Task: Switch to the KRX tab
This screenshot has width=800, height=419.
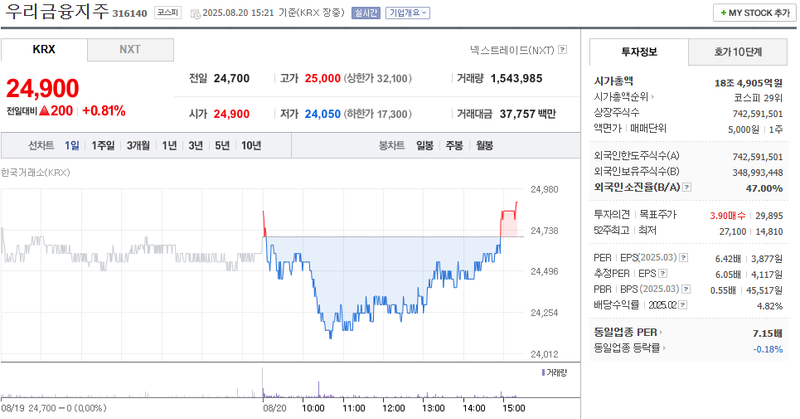Action: (x=44, y=50)
